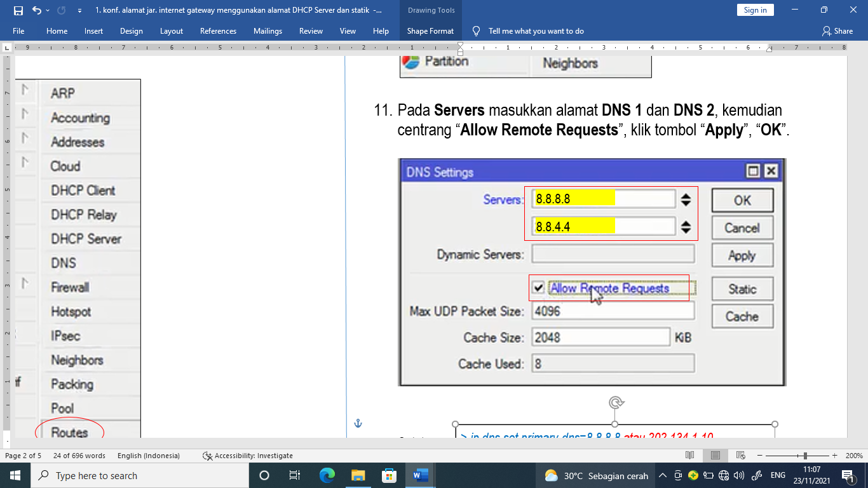Switch to Read Mode view icon
The width and height of the screenshot is (868, 488).
tap(689, 456)
